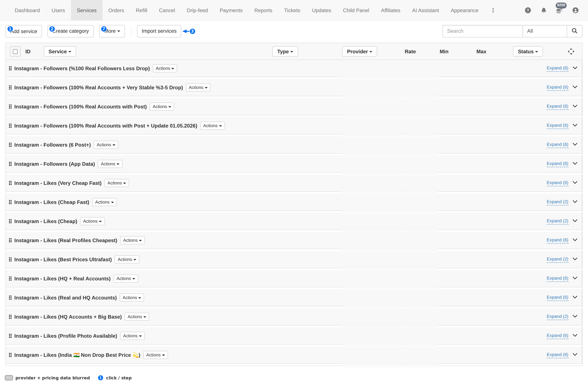Tick the select-all checkbox beside ID
The image size is (588, 388).
[15, 51]
